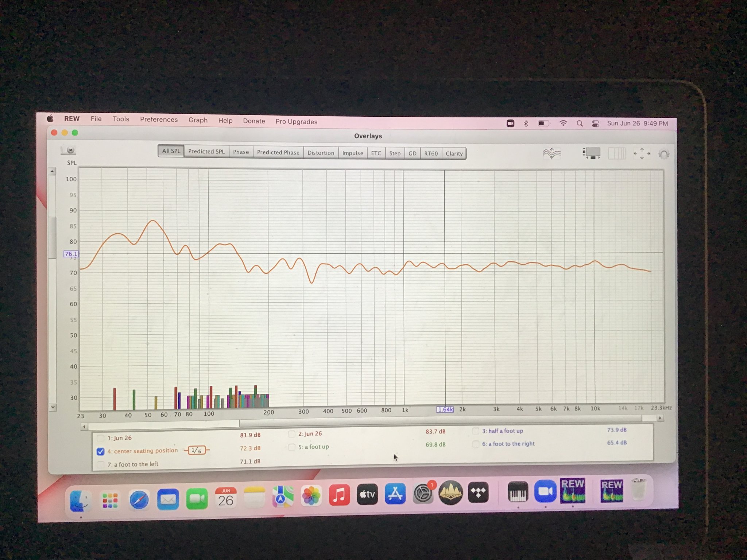
Task: Click the date and time display
Action: [x=637, y=124]
